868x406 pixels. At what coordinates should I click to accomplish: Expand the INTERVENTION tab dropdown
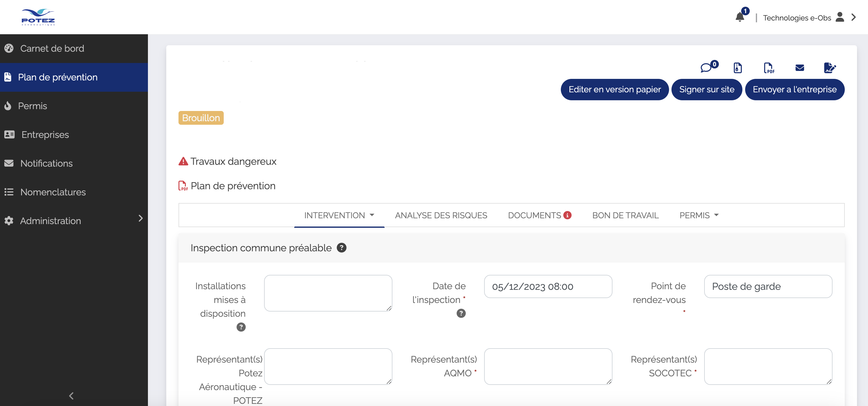373,216
